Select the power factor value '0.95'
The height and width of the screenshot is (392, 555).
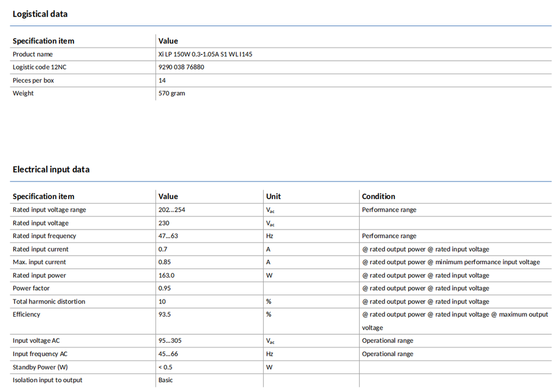[x=165, y=289]
